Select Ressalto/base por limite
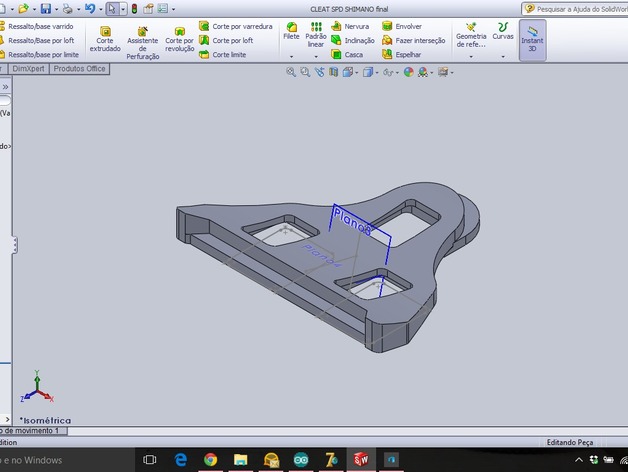The height and width of the screenshot is (472, 628). (x=40, y=54)
